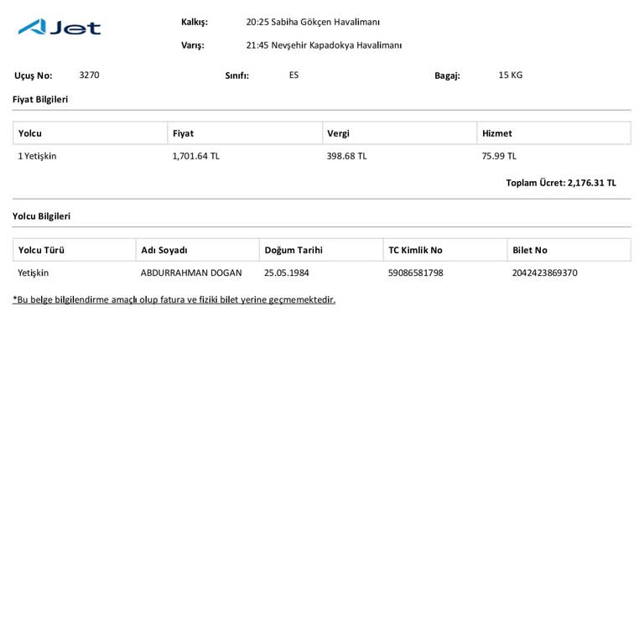Click the service fee '75.99 TL'

(x=499, y=156)
